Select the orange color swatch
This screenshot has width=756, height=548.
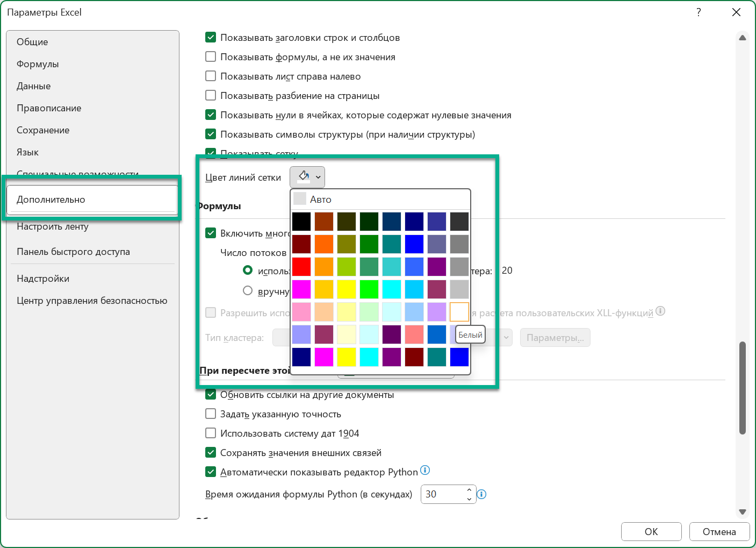[324, 244]
